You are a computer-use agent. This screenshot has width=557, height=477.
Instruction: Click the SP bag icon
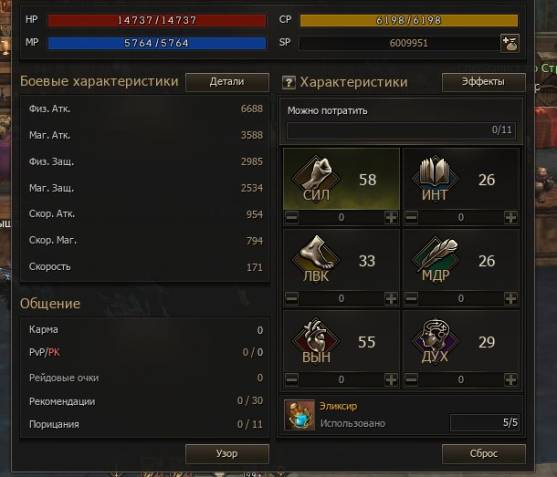tap(510, 43)
